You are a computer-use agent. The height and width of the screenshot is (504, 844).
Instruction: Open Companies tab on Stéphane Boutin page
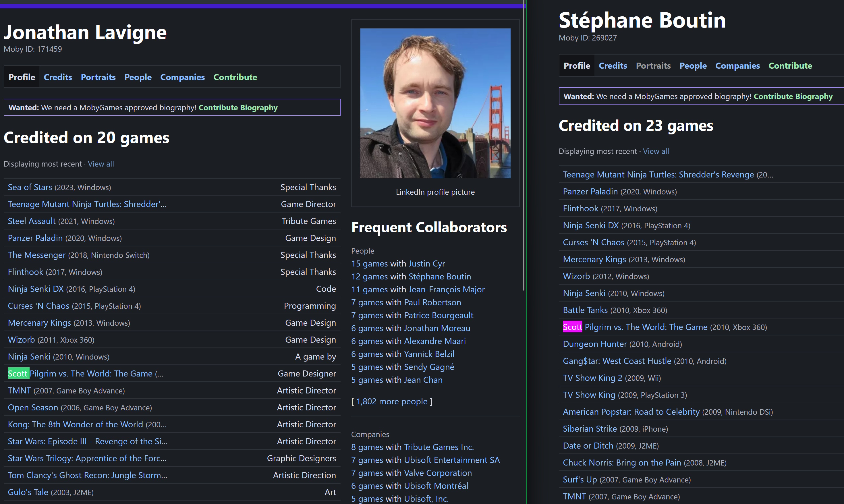click(x=737, y=65)
